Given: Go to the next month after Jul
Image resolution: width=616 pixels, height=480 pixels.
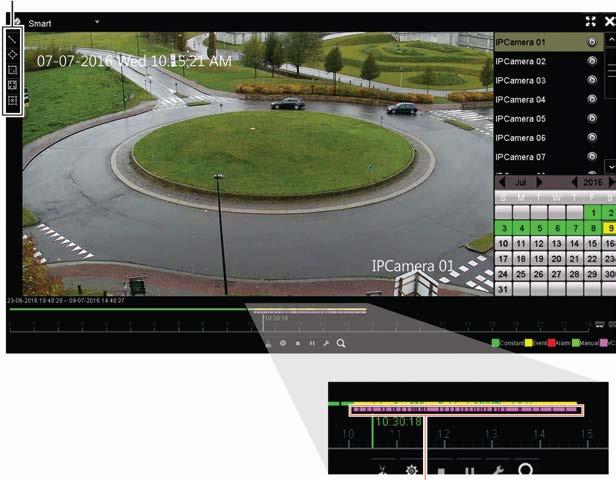Looking at the screenshot, I should click(539, 182).
